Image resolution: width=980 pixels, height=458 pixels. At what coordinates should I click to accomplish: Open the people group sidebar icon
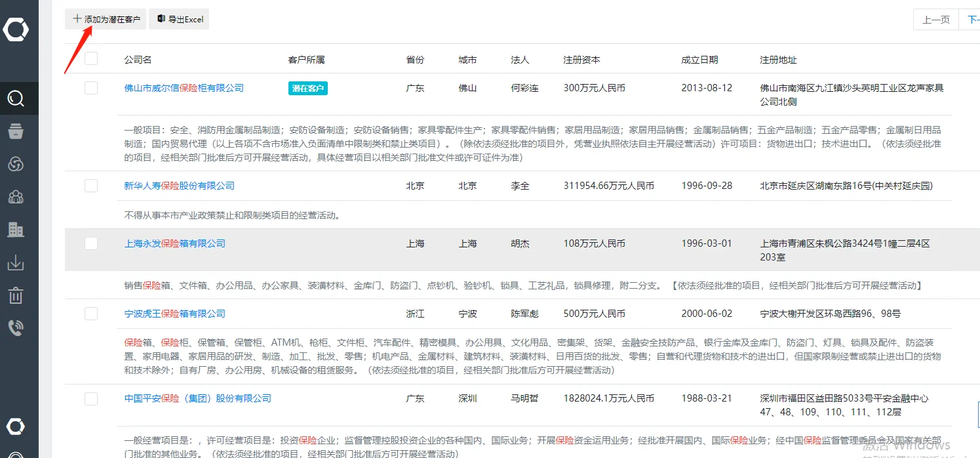(16, 196)
